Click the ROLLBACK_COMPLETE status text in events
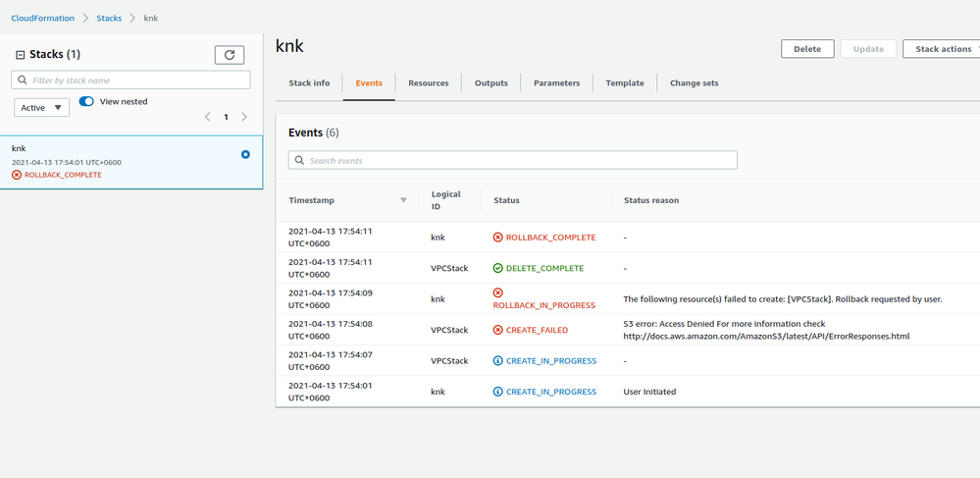Image resolution: width=980 pixels, height=478 pixels. (x=550, y=238)
